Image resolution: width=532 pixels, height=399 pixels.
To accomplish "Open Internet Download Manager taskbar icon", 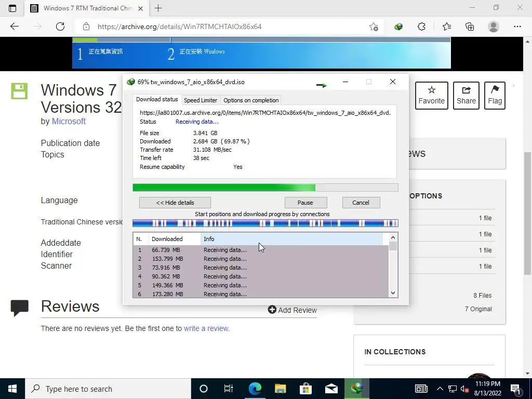I will pos(356,389).
